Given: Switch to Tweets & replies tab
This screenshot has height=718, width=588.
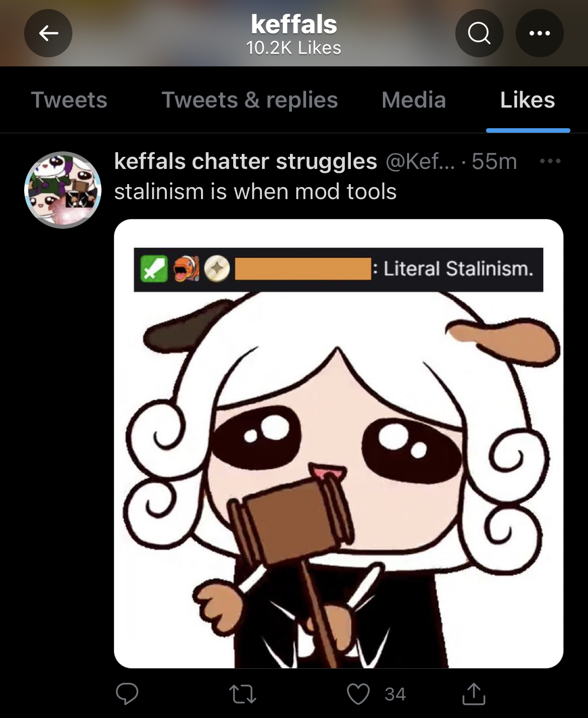Looking at the screenshot, I should pyautogui.click(x=250, y=100).
